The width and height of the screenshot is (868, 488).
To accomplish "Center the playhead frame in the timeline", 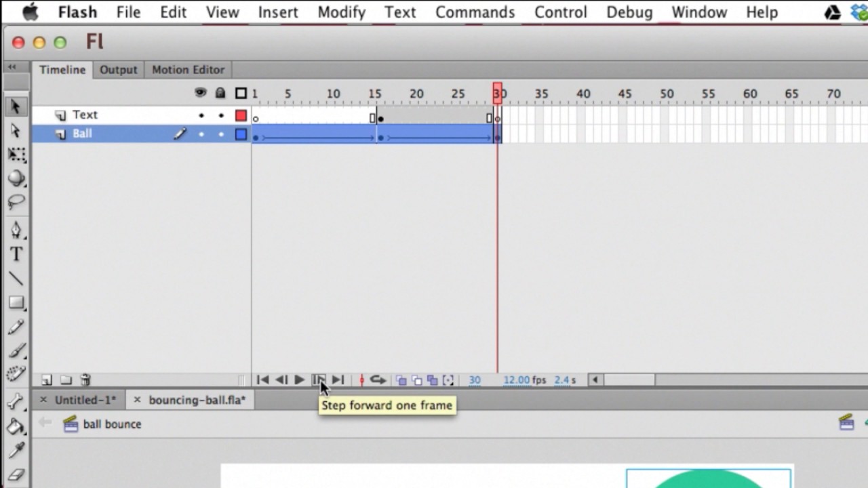I will pyautogui.click(x=361, y=380).
